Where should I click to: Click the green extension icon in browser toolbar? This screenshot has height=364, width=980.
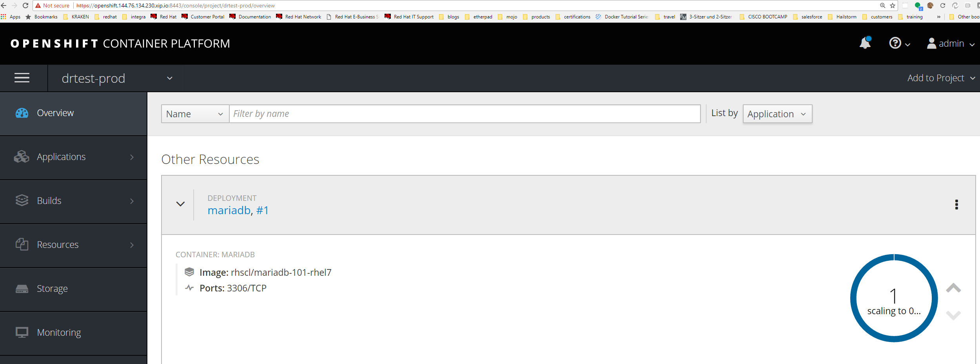[918, 6]
